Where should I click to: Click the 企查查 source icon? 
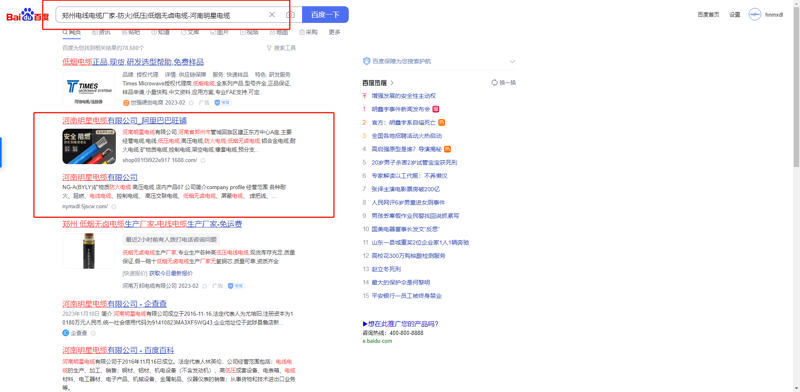click(x=65, y=333)
